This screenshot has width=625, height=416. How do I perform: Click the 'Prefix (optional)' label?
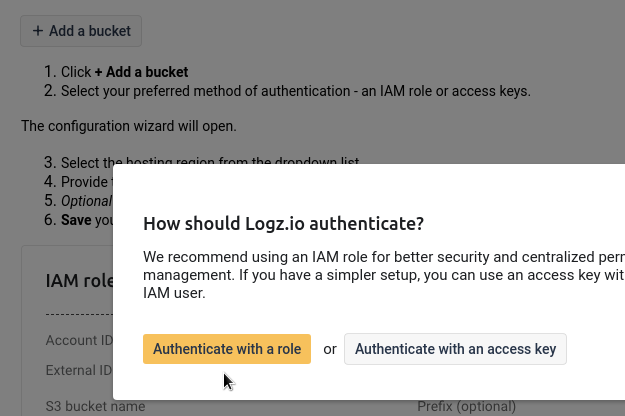(x=466, y=406)
